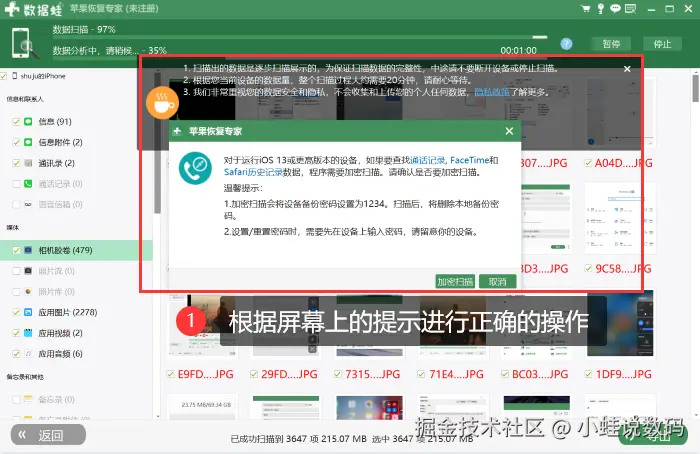Click the 应用视频 app video icon
This screenshot has height=454, width=700.
coord(28,333)
